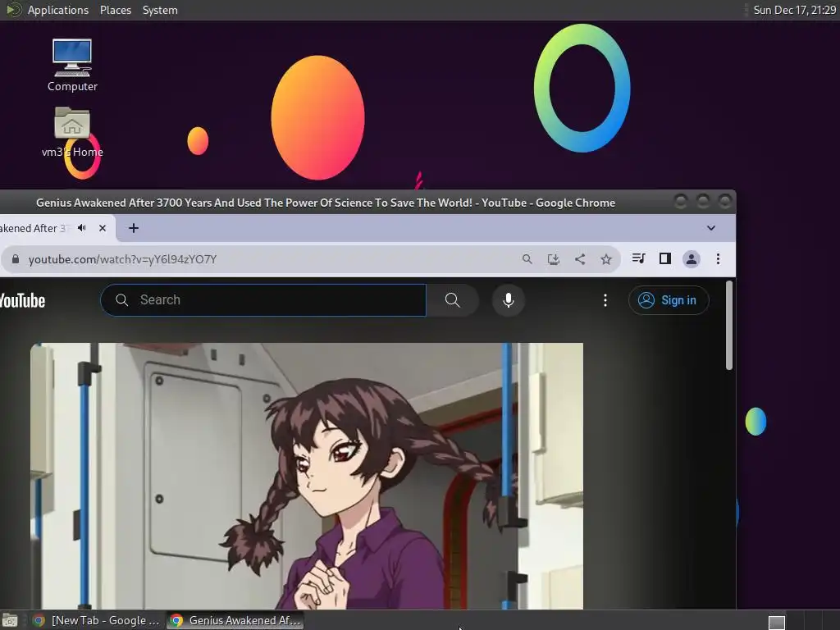Bookmark this page with the star icon
Image resolution: width=840 pixels, height=630 pixels.
[606, 259]
